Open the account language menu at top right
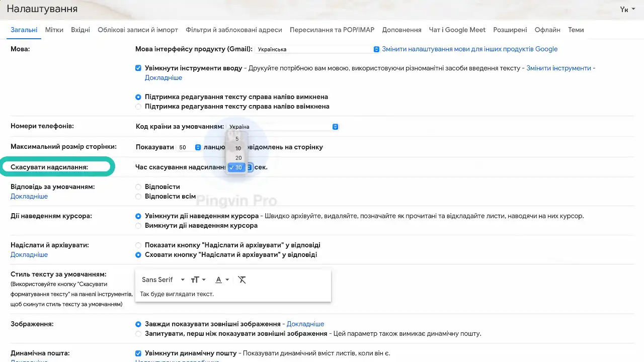Screen dimensions: 644x362 point(627,10)
